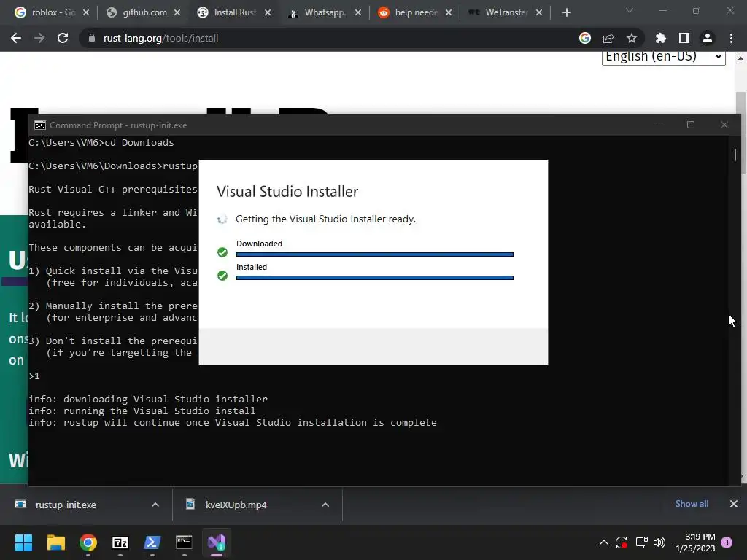This screenshot has height=560, width=747.
Task: Open the clock showing 3:19 PM
Action: tap(695, 542)
